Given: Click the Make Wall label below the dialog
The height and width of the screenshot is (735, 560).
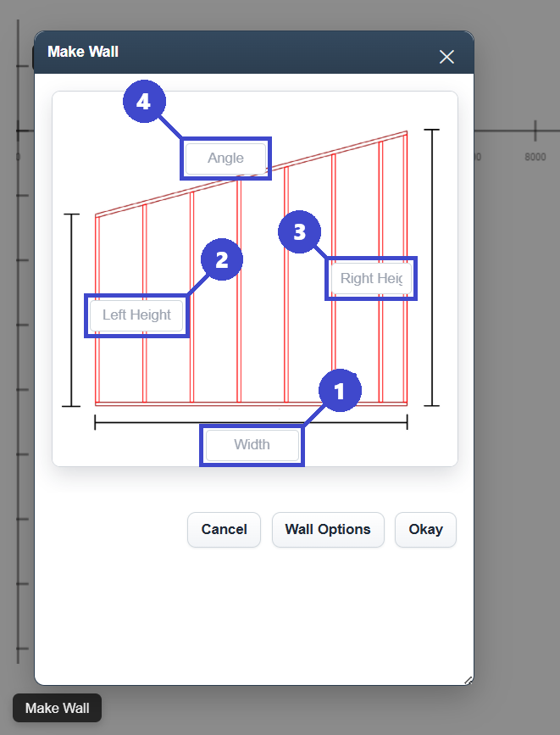Looking at the screenshot, I should coord(58,709).
